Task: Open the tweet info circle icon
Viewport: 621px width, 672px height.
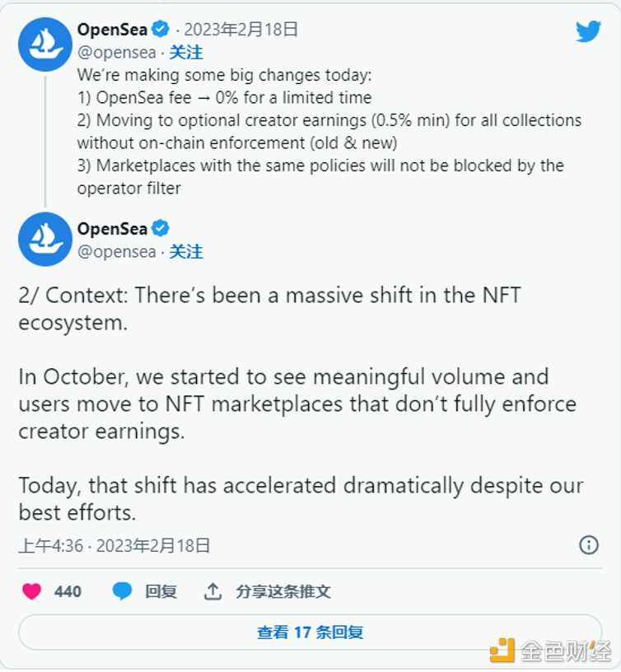Action: pyautogui.click(x=589, y=545)
